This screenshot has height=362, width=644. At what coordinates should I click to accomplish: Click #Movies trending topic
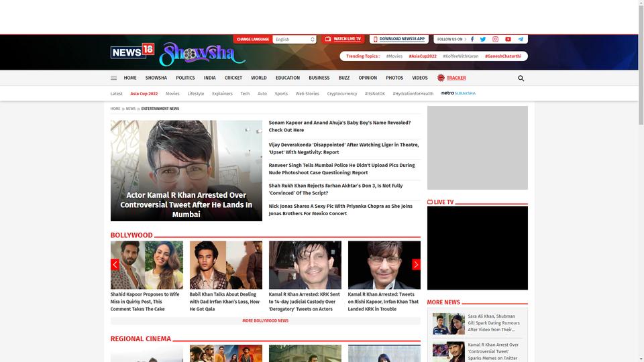(x=394, y=56)
